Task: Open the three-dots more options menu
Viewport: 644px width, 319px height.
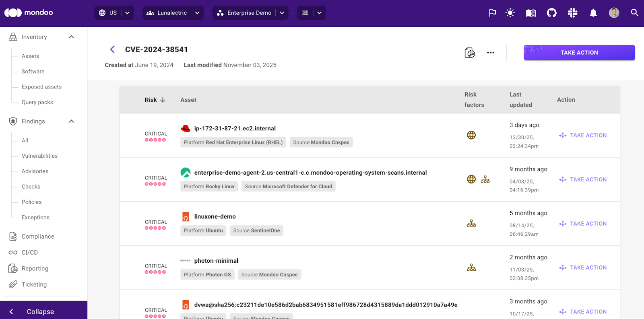Action: click(491, 53)
